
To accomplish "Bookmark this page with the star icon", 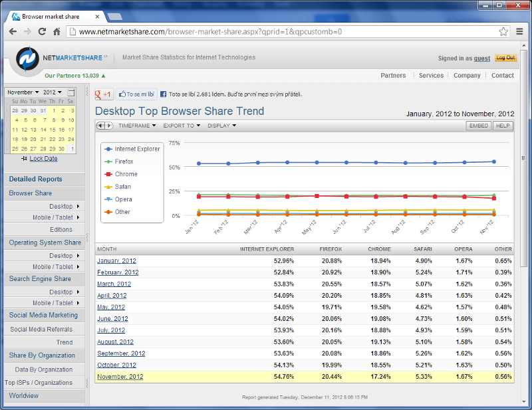I will (503, 31).
